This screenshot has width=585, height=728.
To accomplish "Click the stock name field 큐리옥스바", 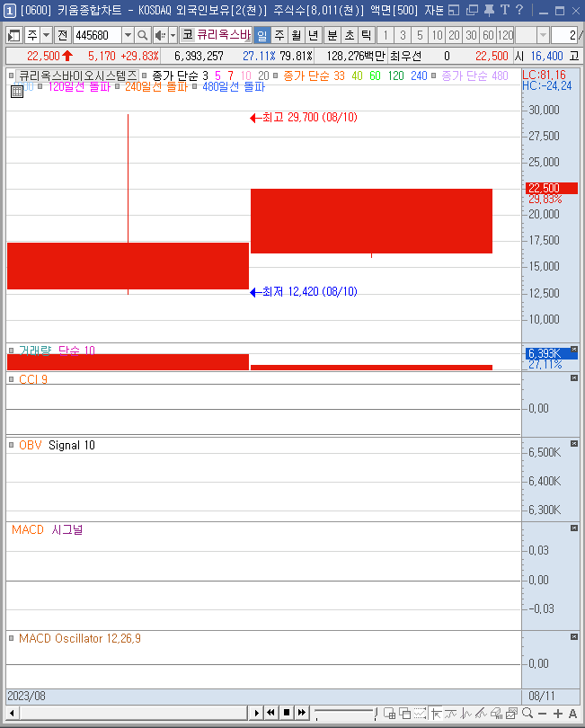I will (x=224, y=35).
